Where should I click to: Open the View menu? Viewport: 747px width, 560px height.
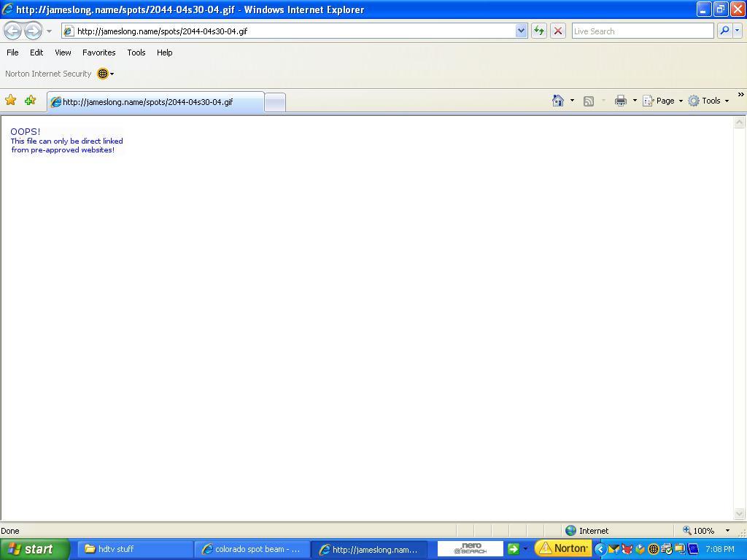tap(63, 52)
